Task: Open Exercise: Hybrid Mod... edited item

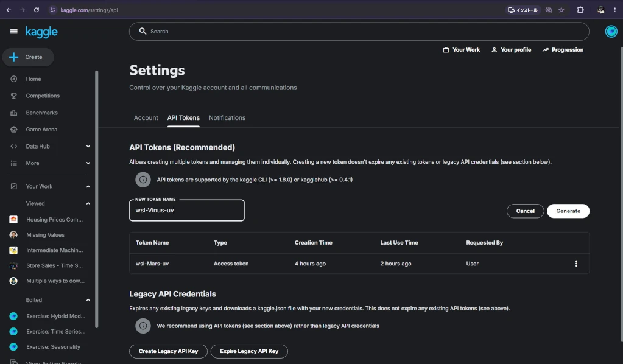Action: [x=55, y=317]
